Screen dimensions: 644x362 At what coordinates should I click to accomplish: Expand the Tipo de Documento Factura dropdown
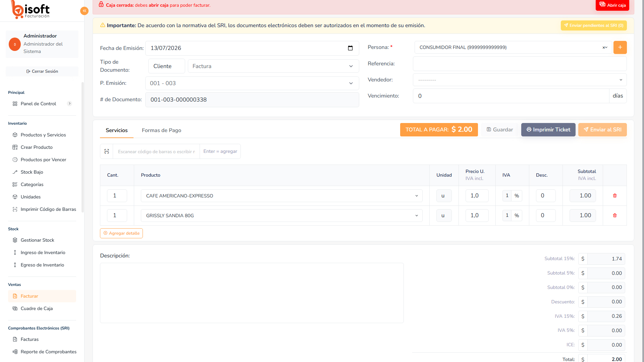pyautogui.click(x=273, y=66)
